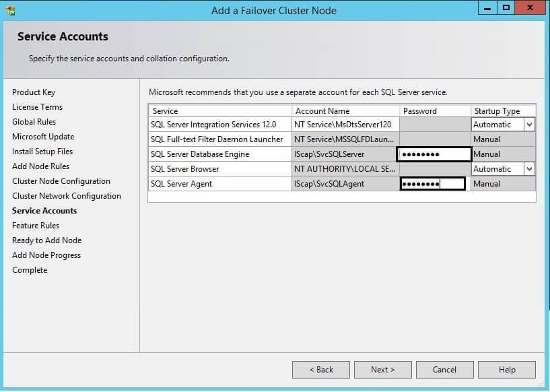The image size is (550, 392).
Task: Select the Add Node Progress step
Action: tap(46, 255)
